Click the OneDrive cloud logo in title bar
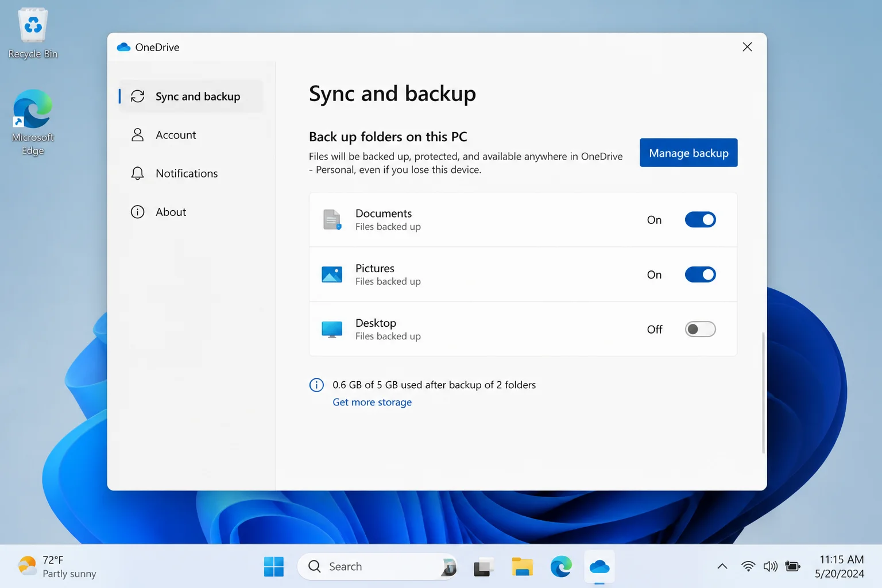 pos(123,47)
